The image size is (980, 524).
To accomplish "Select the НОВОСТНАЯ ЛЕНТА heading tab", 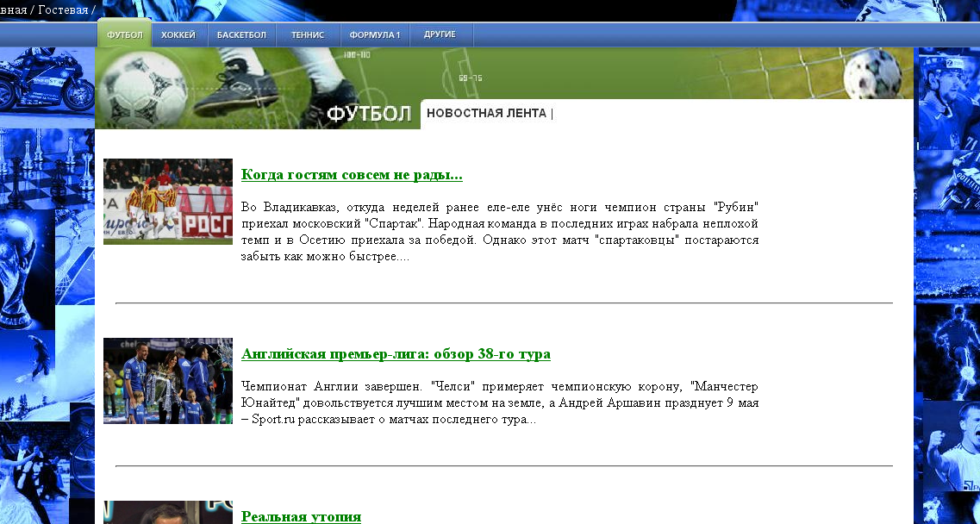I will 486,113.
